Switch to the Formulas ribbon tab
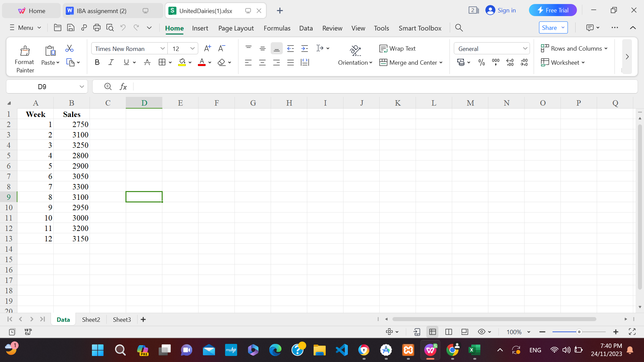Screen dimensions: 644x362 [277, 28]
